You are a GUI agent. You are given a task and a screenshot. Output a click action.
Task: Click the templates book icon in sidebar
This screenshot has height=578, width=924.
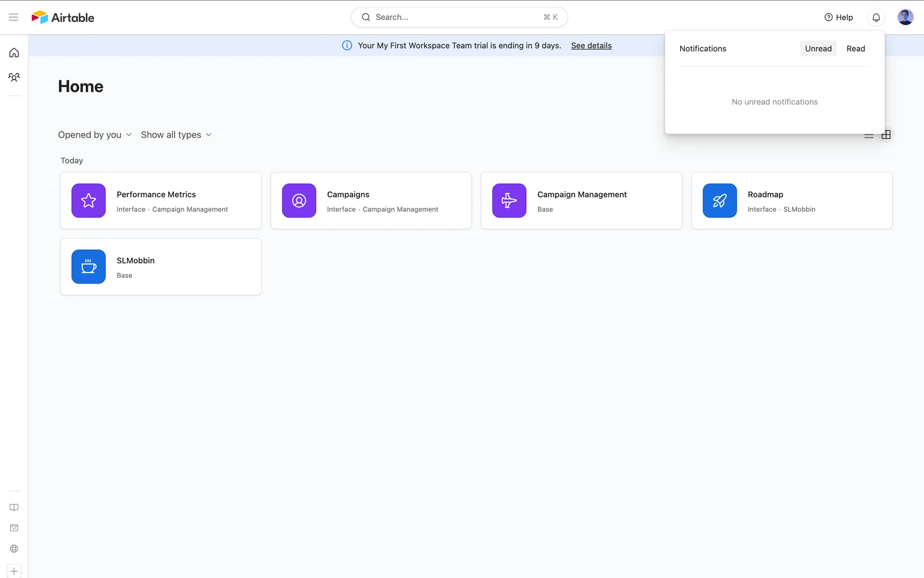(x=14, y=507)
